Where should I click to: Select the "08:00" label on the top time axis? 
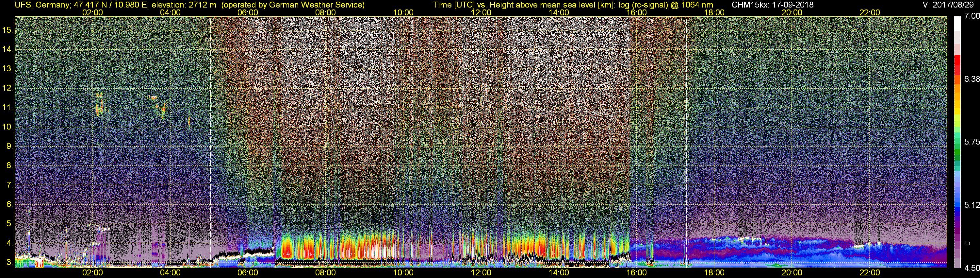click(x=326, y=12)
